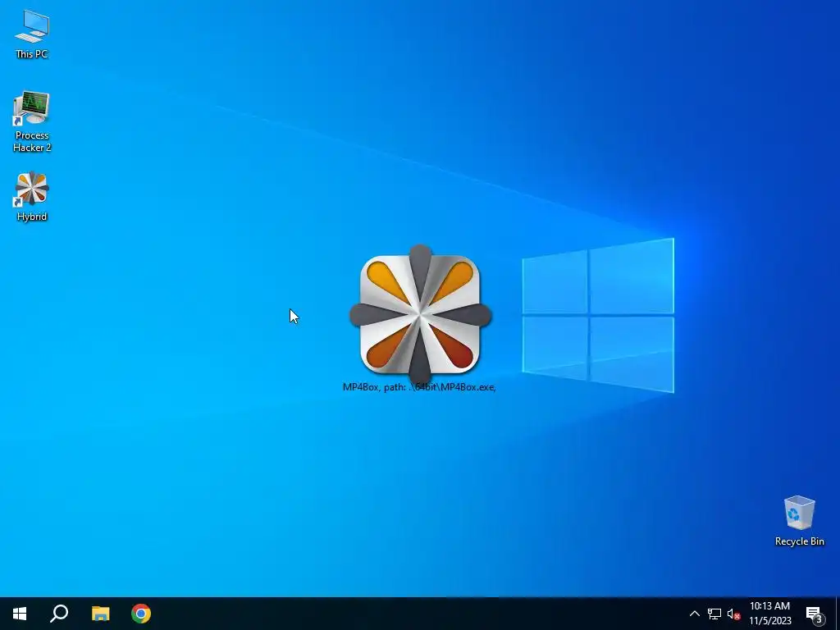Open the clock showing 10:13 AM
This screenshot has height=630, width=840.
[x=769, y=614]
